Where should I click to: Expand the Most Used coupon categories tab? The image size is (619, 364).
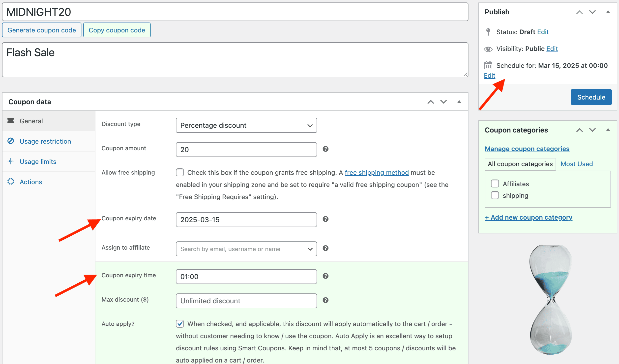coord(577,164)
